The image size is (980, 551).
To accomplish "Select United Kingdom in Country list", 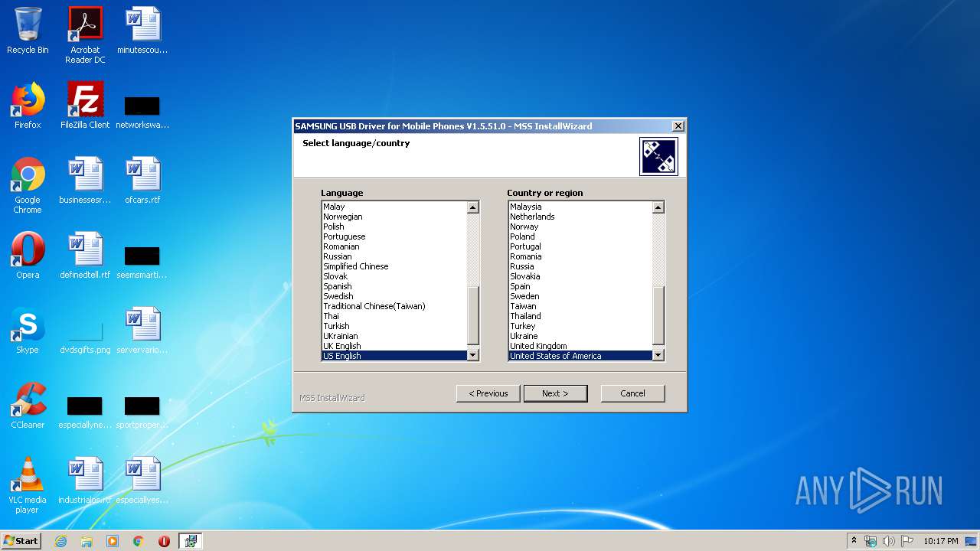I will 580,346.
